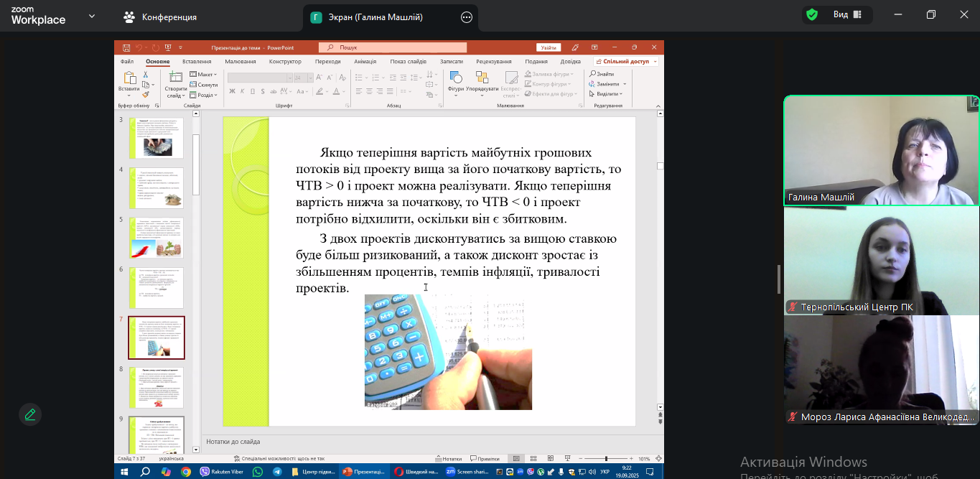Toggle bold (Ж) formatting
Viewport: 980px width, 479px height.
click(x=232, y=91)
